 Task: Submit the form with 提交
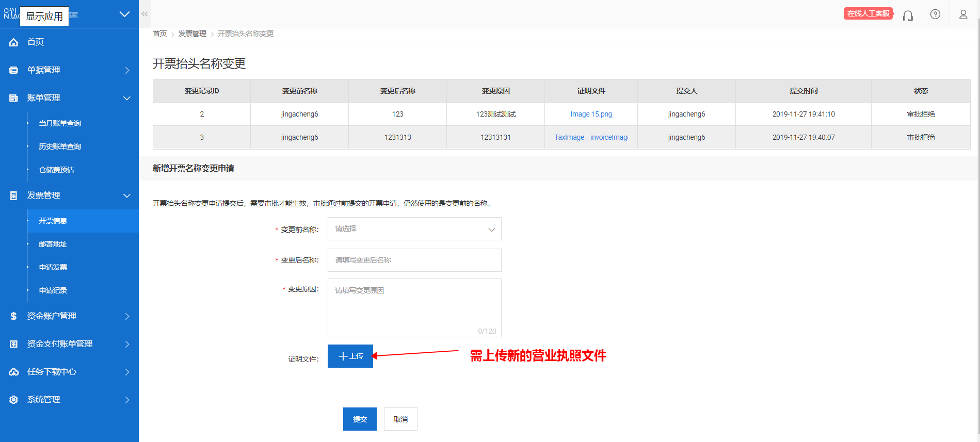pyautogui.click(x=360, y=419)
